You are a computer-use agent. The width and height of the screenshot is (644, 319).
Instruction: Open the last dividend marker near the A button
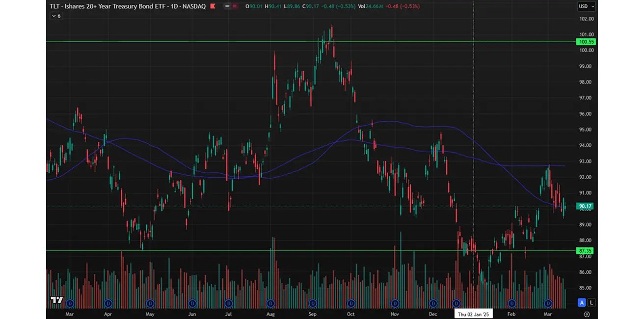(548, 303)
